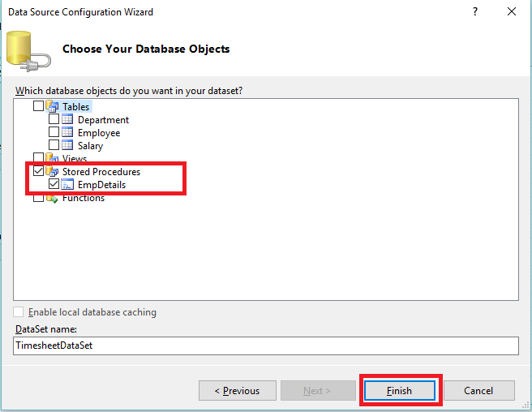
Task: Select the Stored Procedures node label
Action: click(101, 172)
